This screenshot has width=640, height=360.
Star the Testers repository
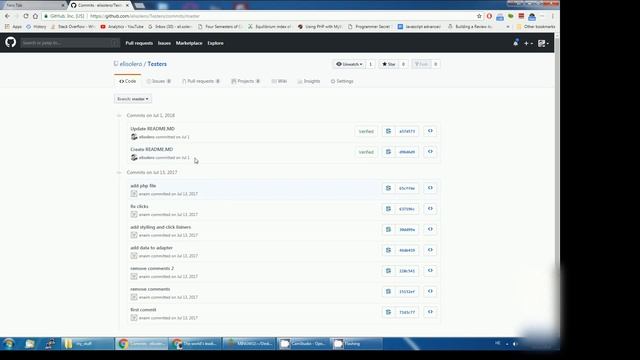pos(389,64)
